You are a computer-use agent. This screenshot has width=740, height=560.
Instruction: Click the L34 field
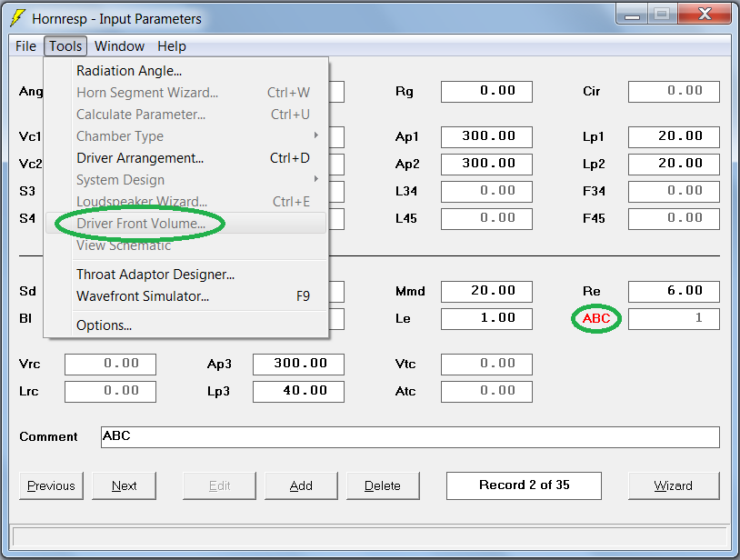pyautogui.click(x=486, y=192)
